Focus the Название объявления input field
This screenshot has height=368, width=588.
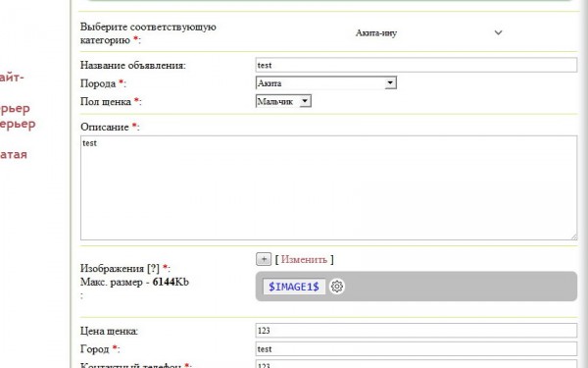[416, 65]
